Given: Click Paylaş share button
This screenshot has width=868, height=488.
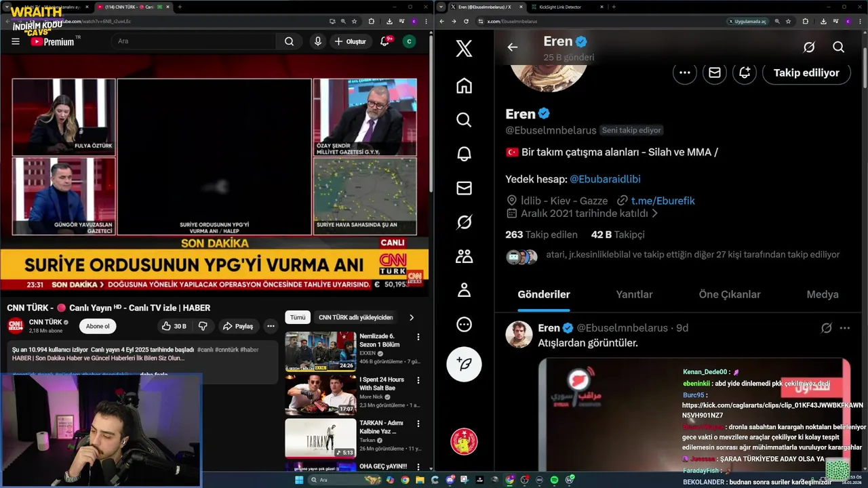Looking at the screenshot, I should [x=238, y=326].
